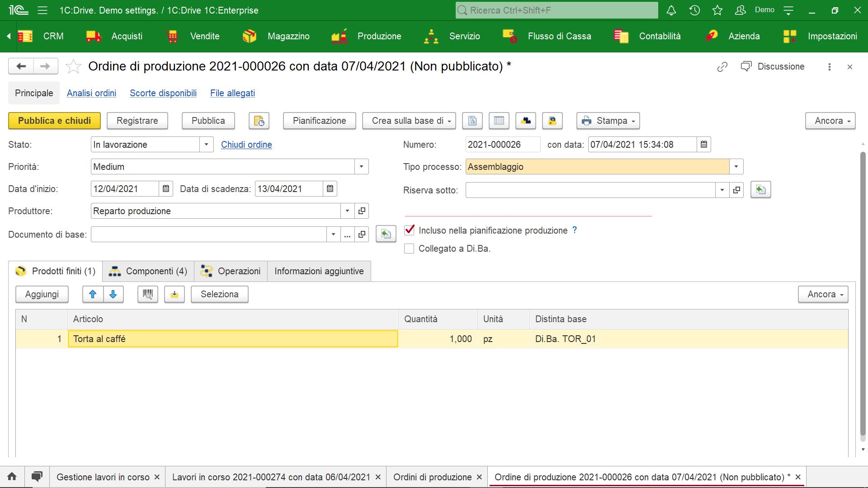Check the Collegato a Di.Ba. box
868x488 pixels.
(x=409, y=249)
